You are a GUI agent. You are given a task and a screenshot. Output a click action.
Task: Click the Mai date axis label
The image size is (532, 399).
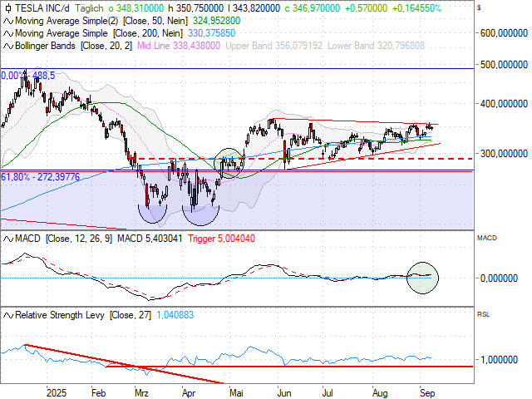236,393
